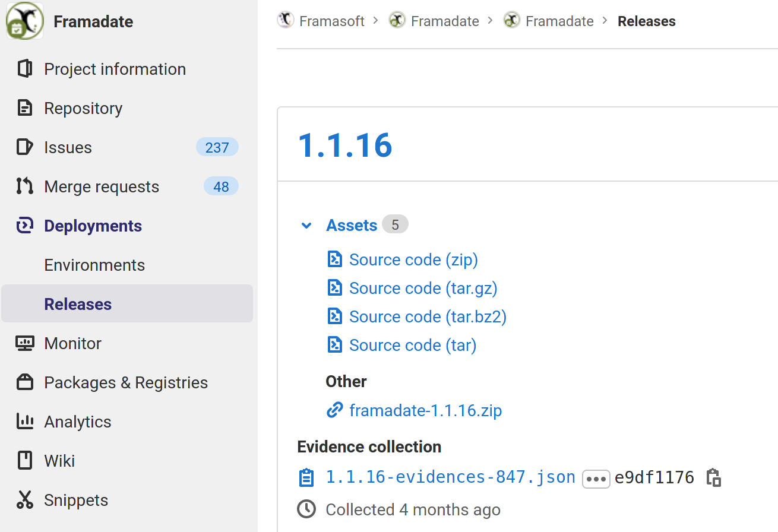Click the clock icon beside Collected
Image resolution: width=778 pixels, height=532 pixels.
point(306,509)
